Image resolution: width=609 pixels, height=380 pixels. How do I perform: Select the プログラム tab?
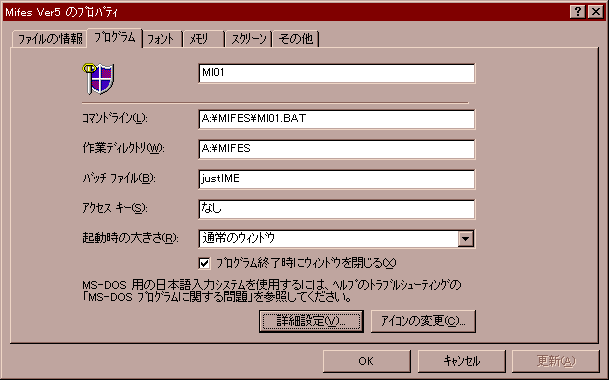[115, 38]
